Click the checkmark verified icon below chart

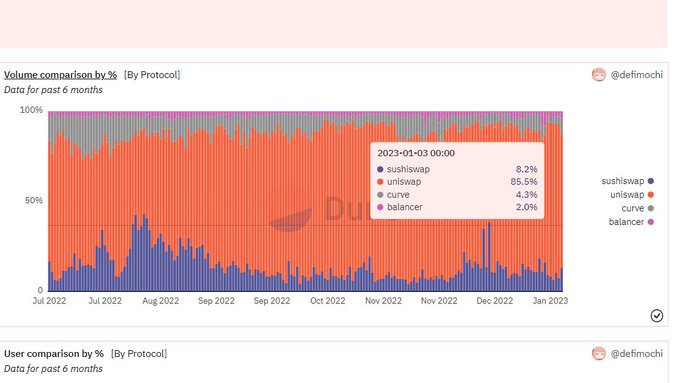click(657, 316)
